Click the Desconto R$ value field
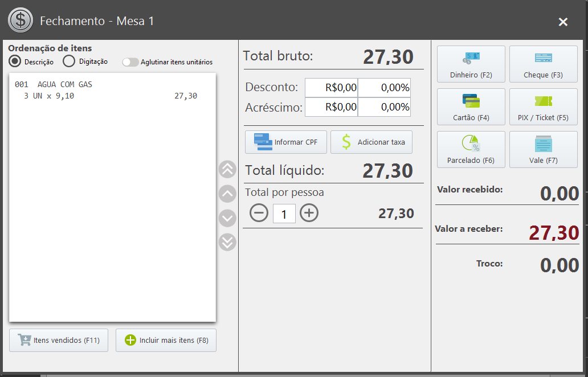588x377 pixels. [x=332, y=88]
